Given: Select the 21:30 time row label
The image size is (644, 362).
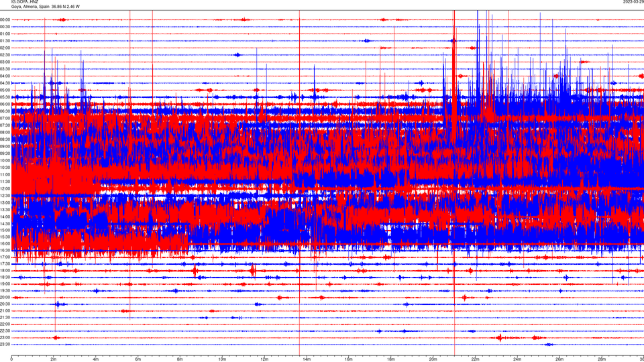Looking at the screenshot, I should [5, 318].
